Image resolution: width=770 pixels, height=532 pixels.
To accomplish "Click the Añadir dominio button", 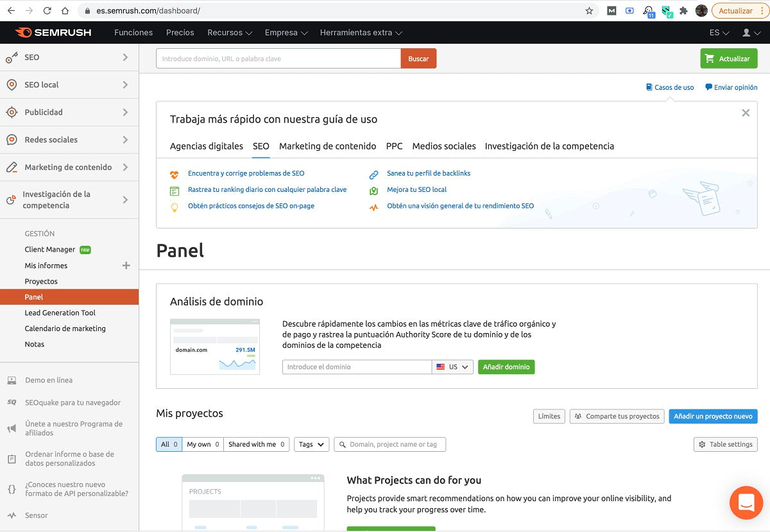I will (x=506, y=367).
